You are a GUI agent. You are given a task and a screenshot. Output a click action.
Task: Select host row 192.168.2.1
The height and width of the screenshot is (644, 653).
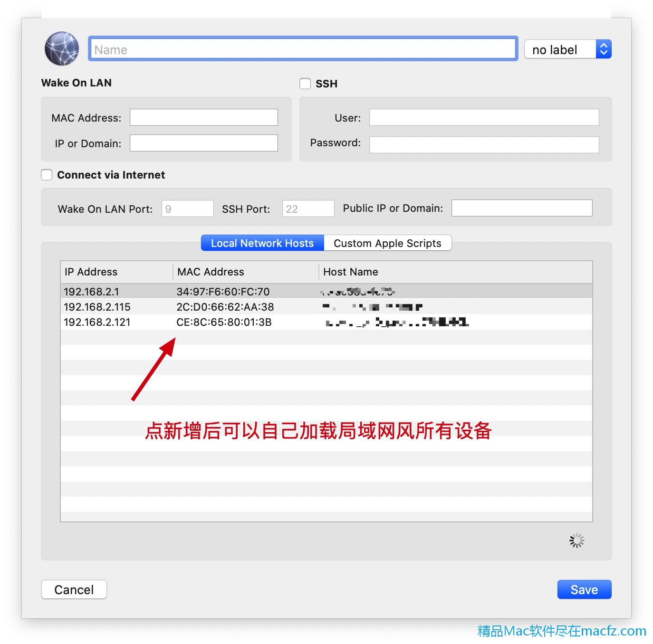pyautogui.click(x=326, y=292)
